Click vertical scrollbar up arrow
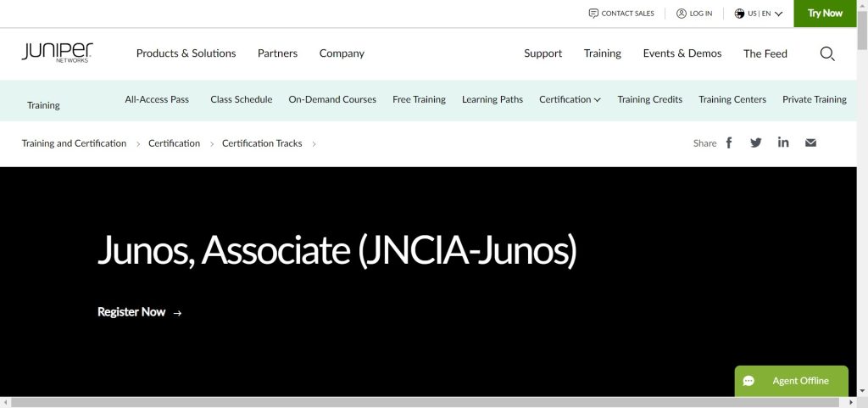The height and width of the screenshot is (408, 868). 862,5
